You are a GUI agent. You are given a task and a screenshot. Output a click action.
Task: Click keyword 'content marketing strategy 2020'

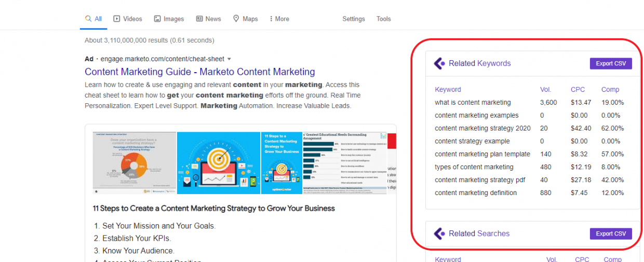pyautogui.click(x=482, y=128)
